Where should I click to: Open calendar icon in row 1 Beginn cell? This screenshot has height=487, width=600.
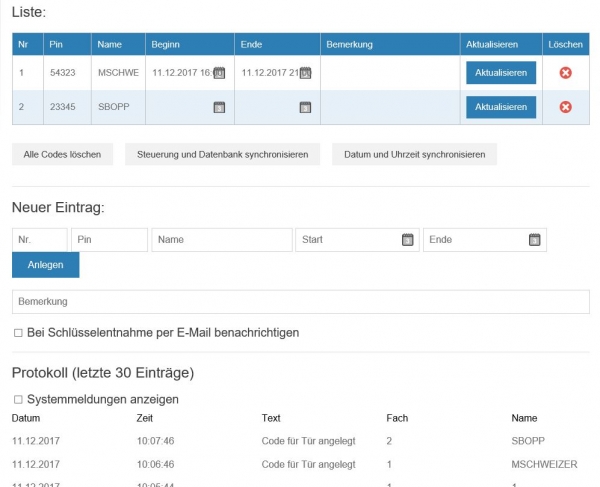[220, 73]
